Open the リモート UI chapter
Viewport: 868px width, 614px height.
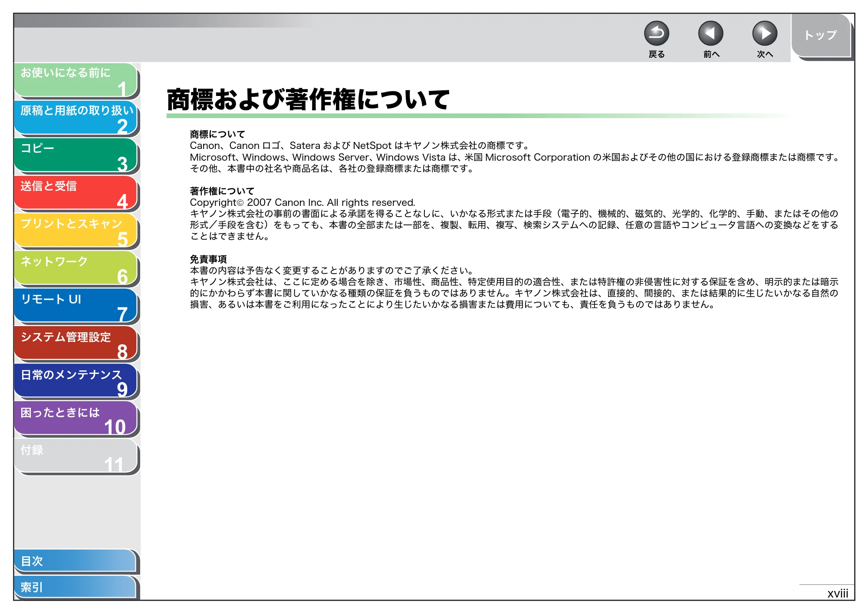[76, 306]
